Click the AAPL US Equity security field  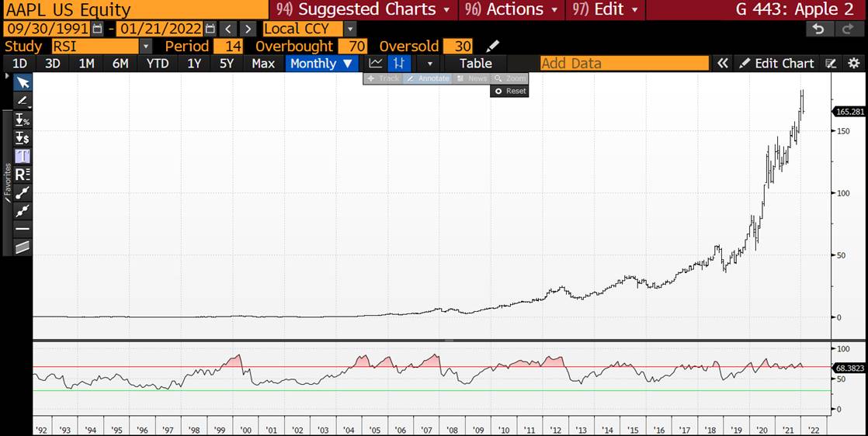click(x=135, y=9)
